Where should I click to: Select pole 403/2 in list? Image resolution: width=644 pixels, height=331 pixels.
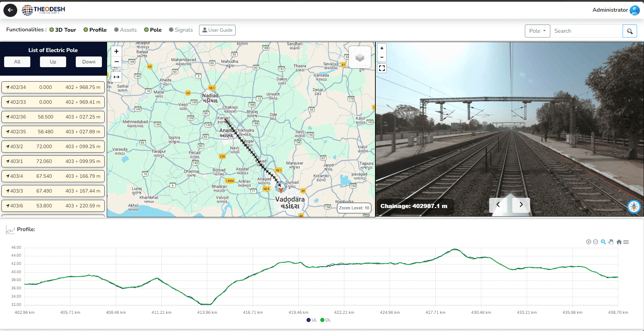point(53,147)
